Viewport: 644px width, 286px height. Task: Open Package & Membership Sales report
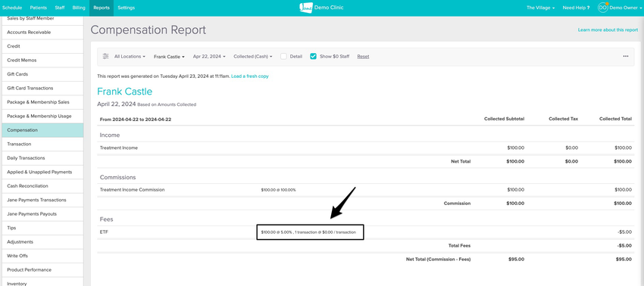[x=42, y=101]
